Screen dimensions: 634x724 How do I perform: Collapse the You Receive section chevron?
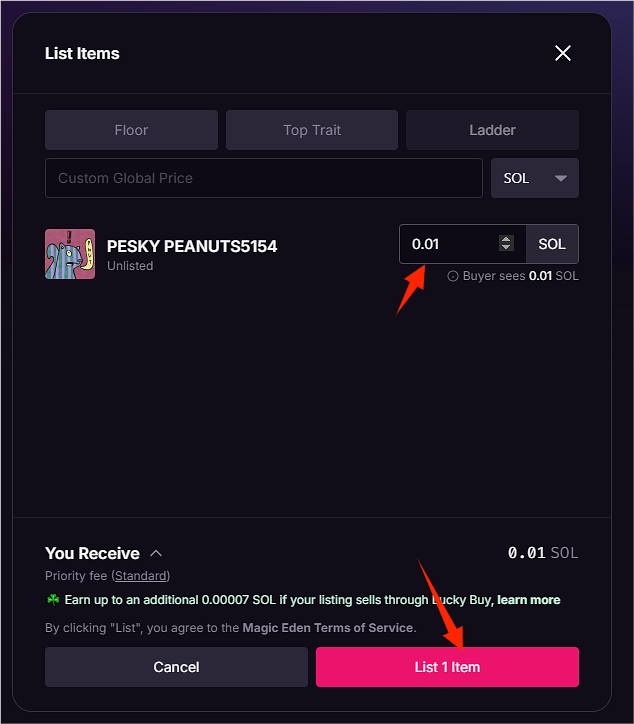click(156, 553)
